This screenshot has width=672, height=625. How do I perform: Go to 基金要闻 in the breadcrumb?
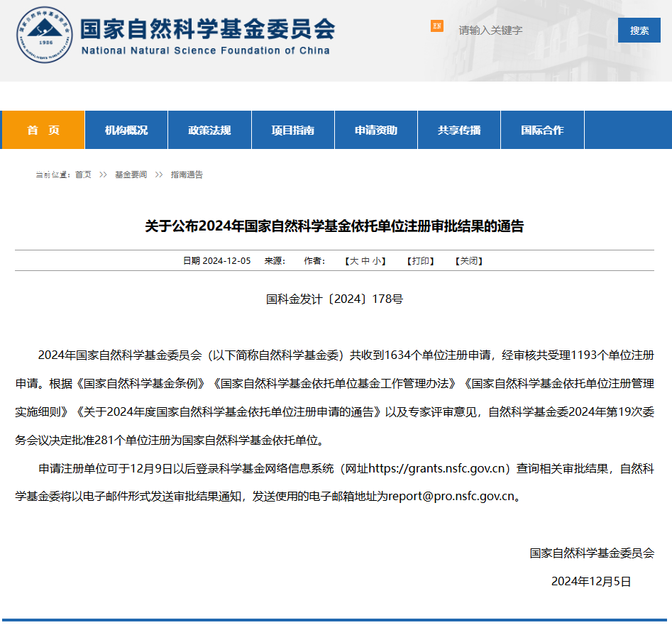131,175
